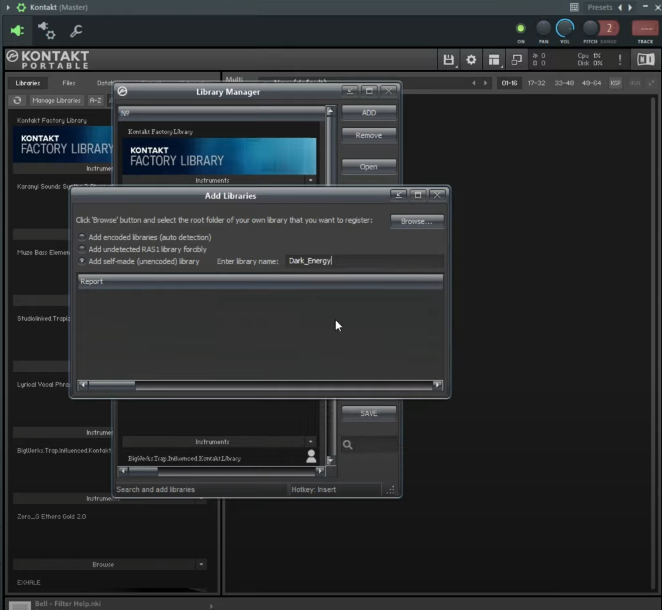Click the refresh libraries icon
This screenshot has width=662, height=610.
17,100
